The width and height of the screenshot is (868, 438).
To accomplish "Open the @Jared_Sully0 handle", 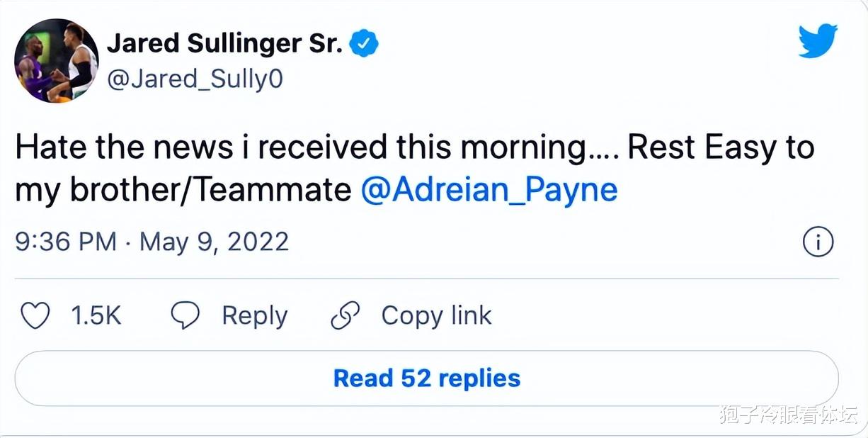I will [195, 79].
